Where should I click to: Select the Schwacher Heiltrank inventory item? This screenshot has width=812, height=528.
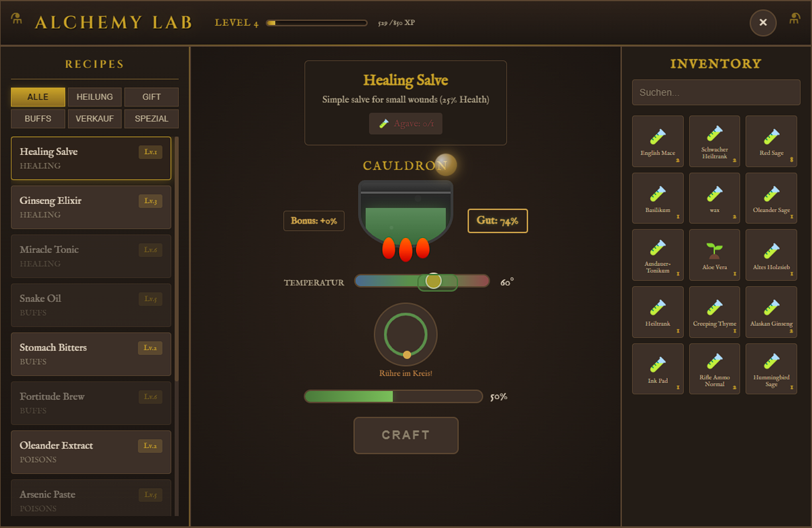coord(714,141)
